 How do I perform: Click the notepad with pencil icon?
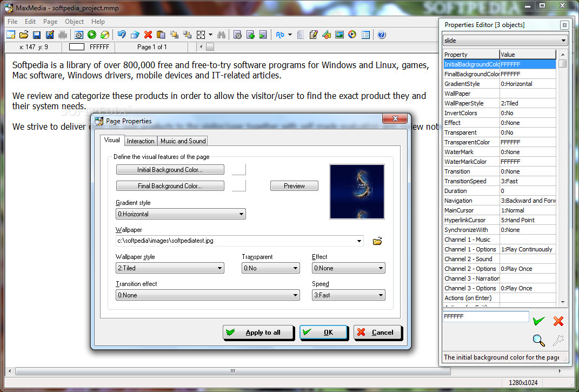[314, 35]
